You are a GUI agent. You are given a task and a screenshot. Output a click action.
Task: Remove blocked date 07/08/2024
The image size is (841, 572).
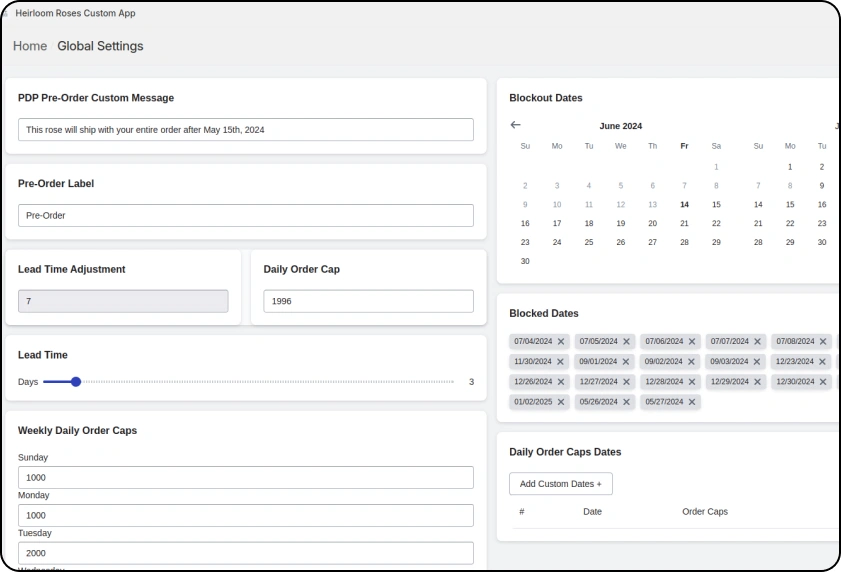823,341
